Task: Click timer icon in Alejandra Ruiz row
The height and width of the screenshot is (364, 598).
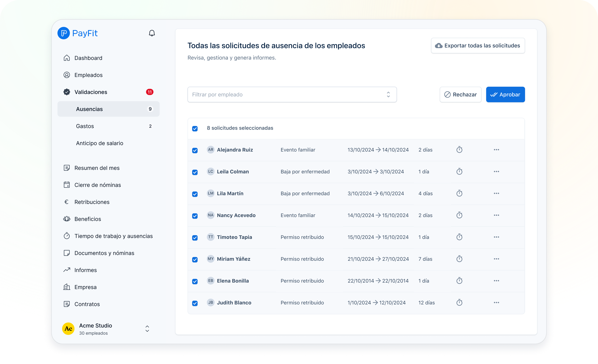Action: [459, 150]
